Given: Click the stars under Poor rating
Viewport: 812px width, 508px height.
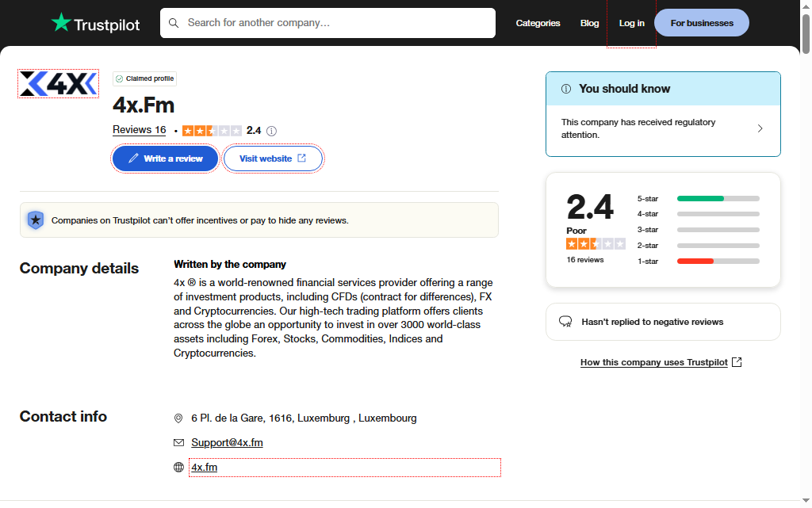Looking at the screenshot, I should click(x=596, y=243).
